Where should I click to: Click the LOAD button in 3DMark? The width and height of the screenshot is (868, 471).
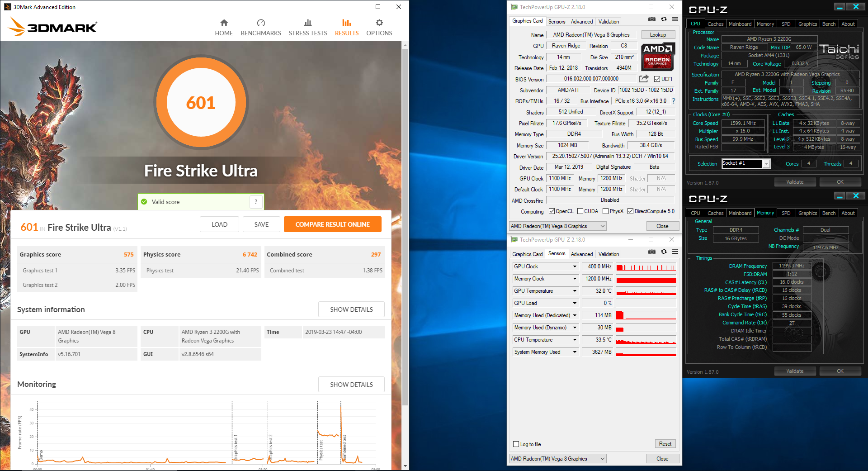click(219, 224)
